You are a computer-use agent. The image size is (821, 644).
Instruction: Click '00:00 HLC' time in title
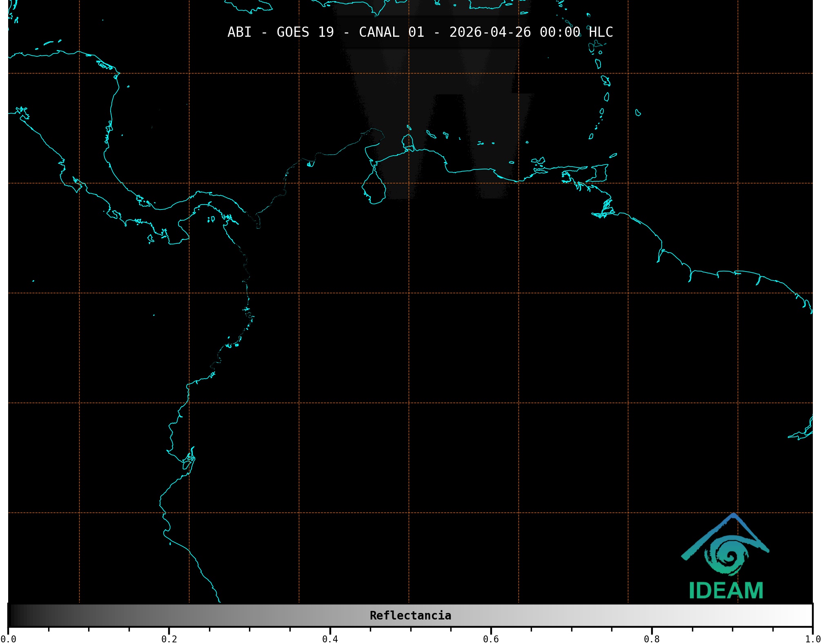[576, 32]
